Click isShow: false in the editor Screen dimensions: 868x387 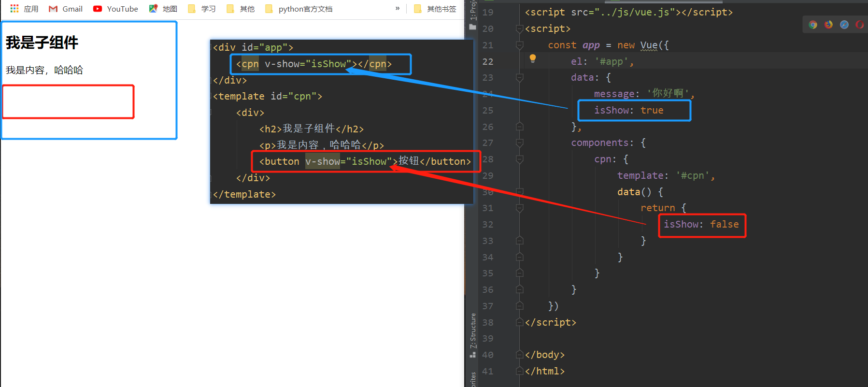coord(701,224)
